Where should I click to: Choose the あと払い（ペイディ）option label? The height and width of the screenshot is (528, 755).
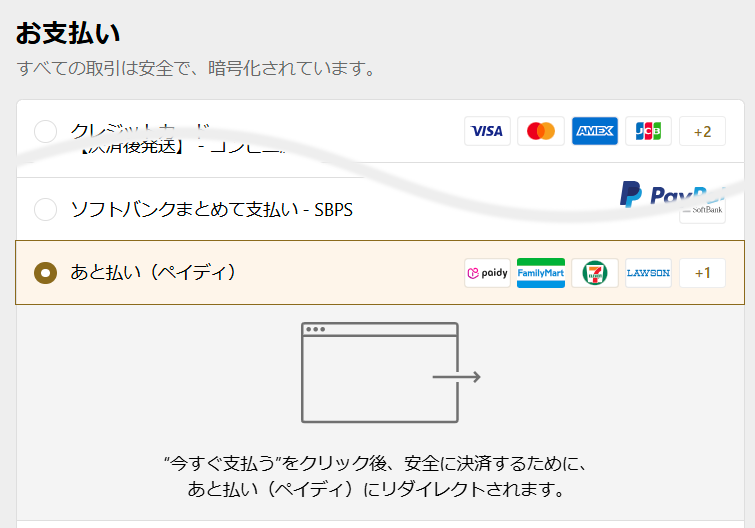click(x=154, y=272)
